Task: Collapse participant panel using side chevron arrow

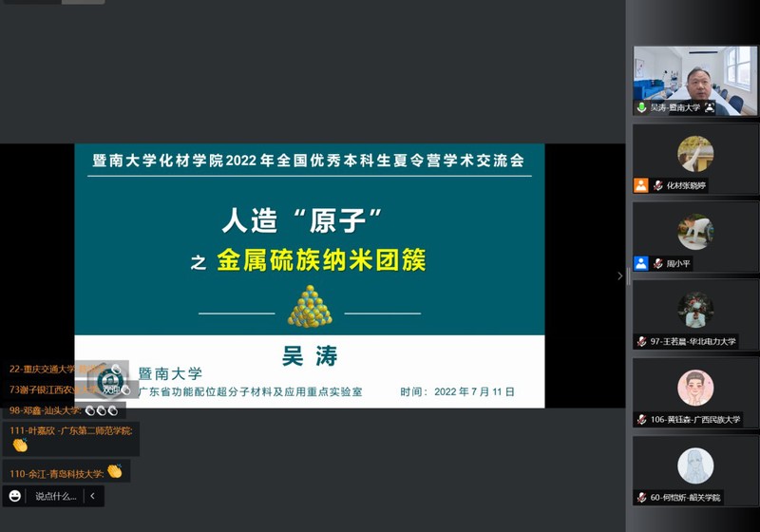Action: (x=620, y=276)
